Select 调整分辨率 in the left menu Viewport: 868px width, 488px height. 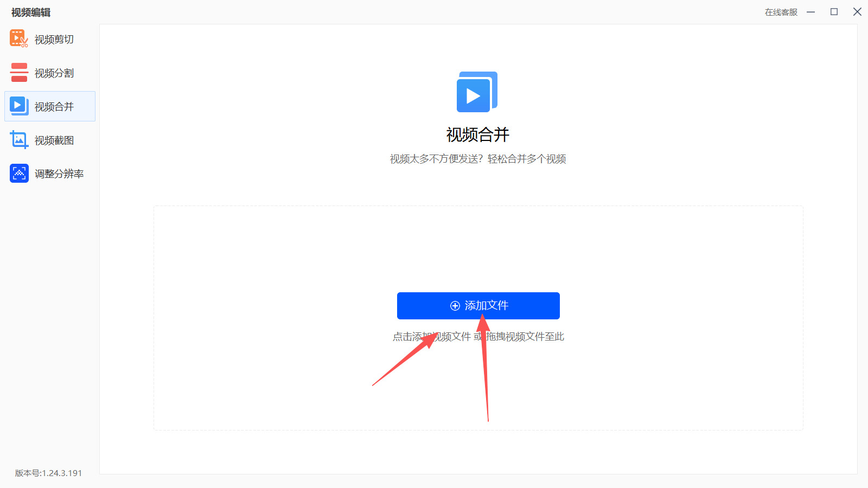(x=59, y=173)
